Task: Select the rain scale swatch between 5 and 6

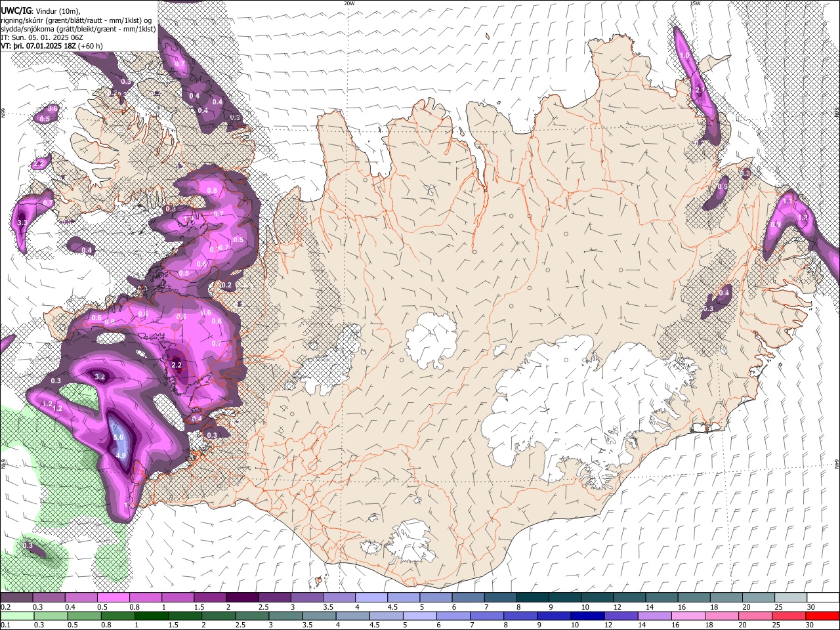Action: (420, 616)
